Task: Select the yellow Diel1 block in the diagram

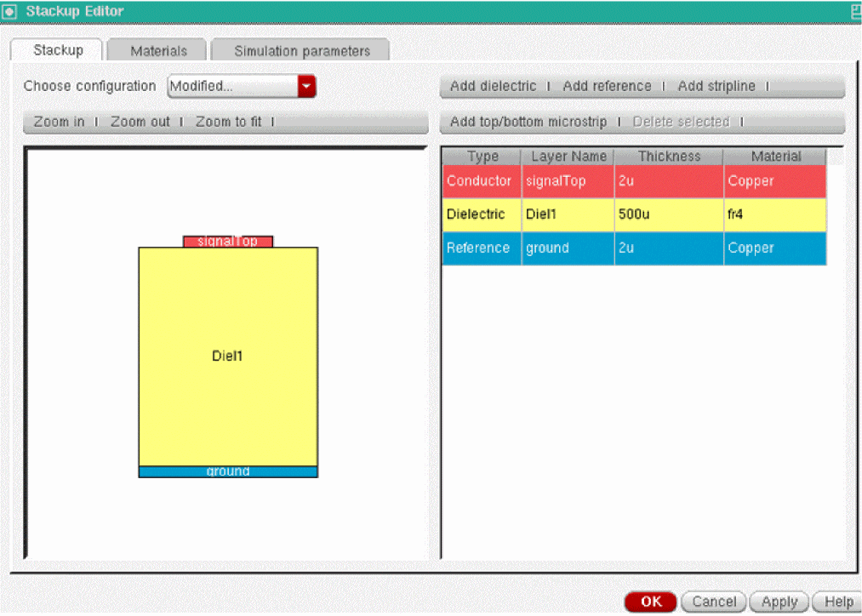Action: (227, 356)
